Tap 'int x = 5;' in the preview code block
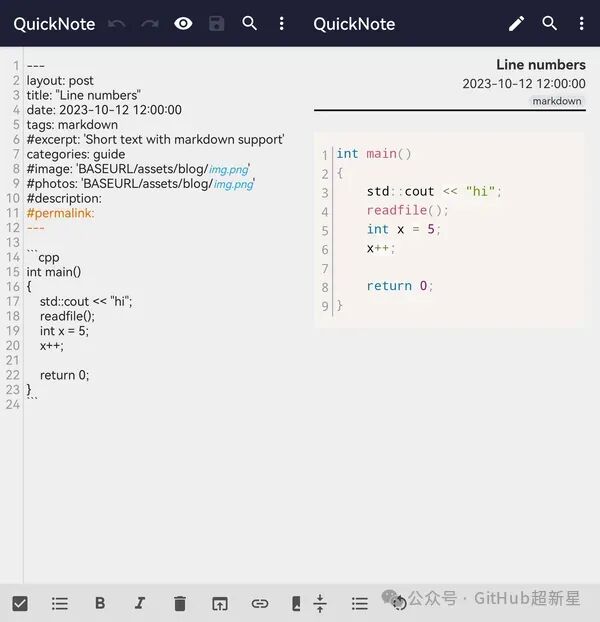The height and width of the screenshot is (622, 600). (x=403, y=229)
